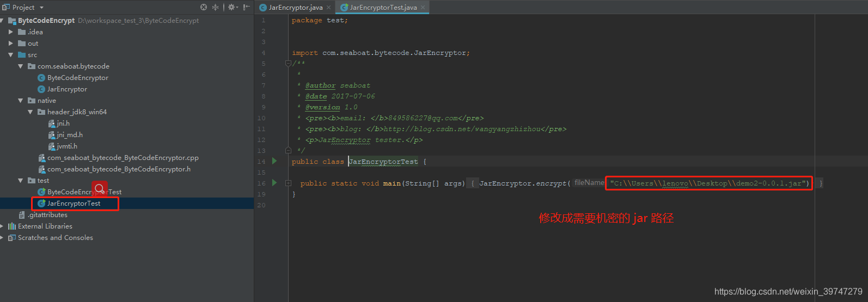Select JarEncryptor class in tree
Screen dimensions: 868x302
click(67, 89)
